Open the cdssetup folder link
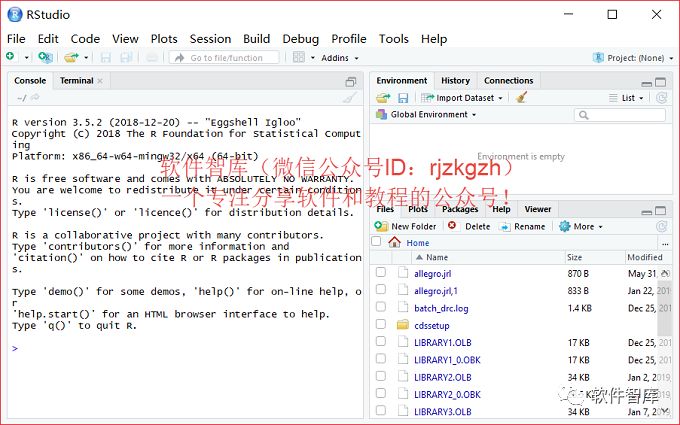The height and width of the screenshot is (425, 680). [x=432, y=326]
